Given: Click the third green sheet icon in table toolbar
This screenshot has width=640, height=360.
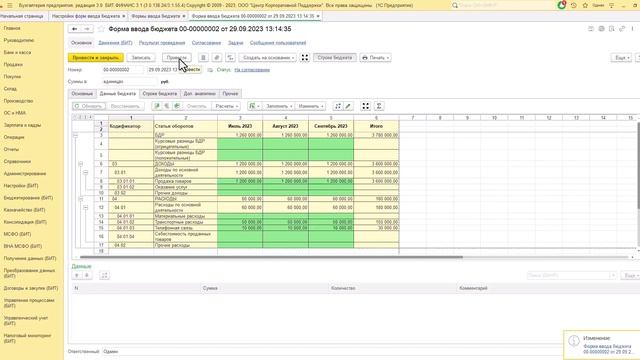Looking at the screenshot, I should (x=177, y=106).
